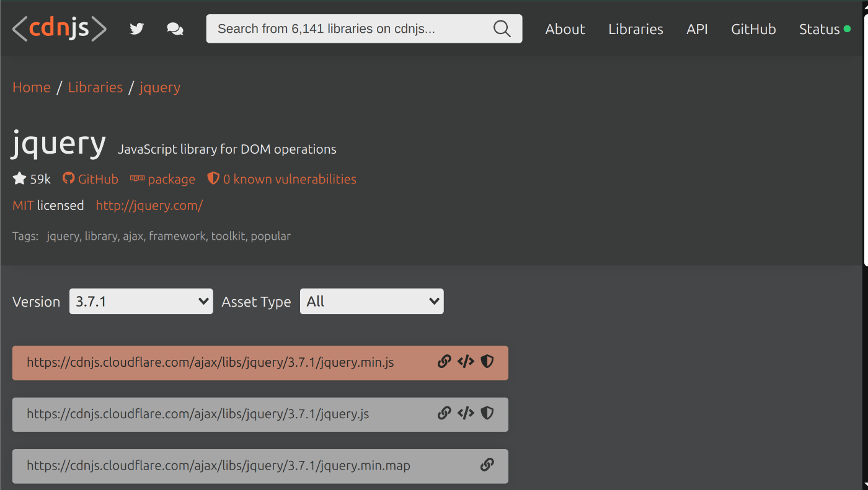The width and height of the screenshot is (868, 490).
Task: Copy URL icon for jquery.min.js
Action: pyautogui.click(x=444, y=362)
